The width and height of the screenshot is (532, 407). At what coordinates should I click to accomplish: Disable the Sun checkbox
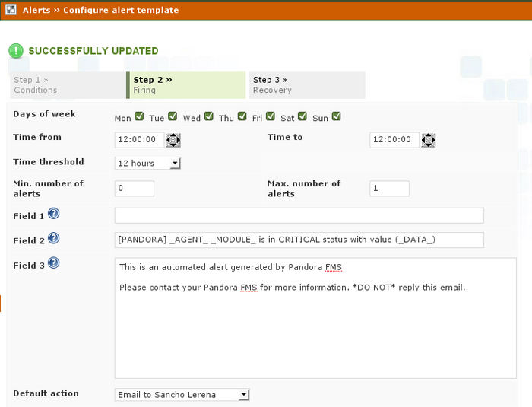coord(336,117)
